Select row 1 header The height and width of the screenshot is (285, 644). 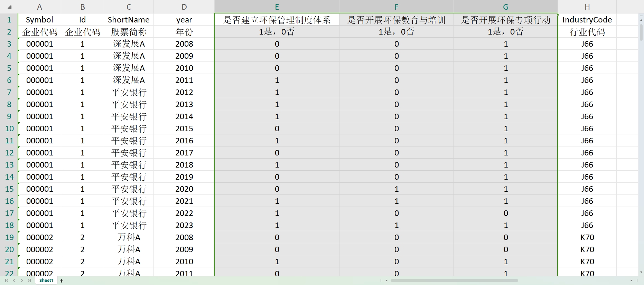[x=9, y=20]
